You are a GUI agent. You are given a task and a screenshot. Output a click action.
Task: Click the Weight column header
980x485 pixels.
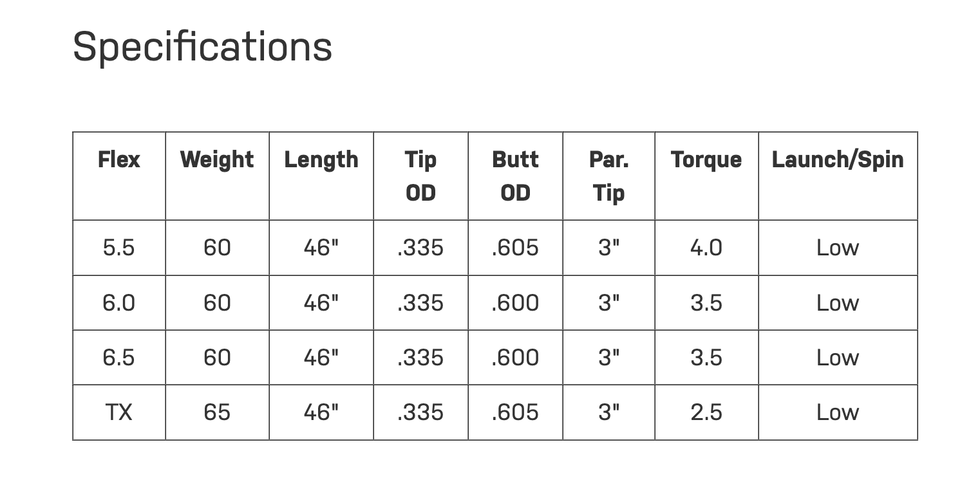tap(217, 160)
